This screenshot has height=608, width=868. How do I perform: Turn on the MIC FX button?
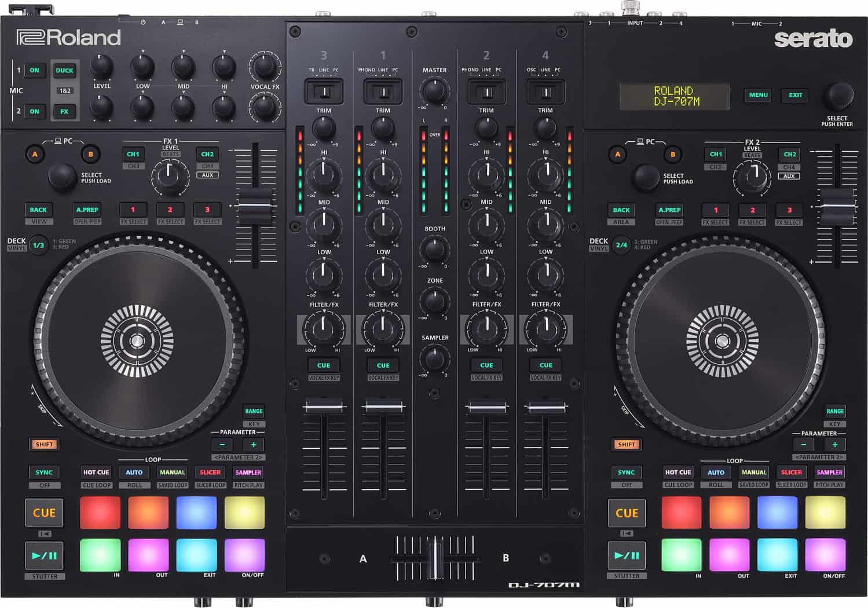(x=64, y=111)
